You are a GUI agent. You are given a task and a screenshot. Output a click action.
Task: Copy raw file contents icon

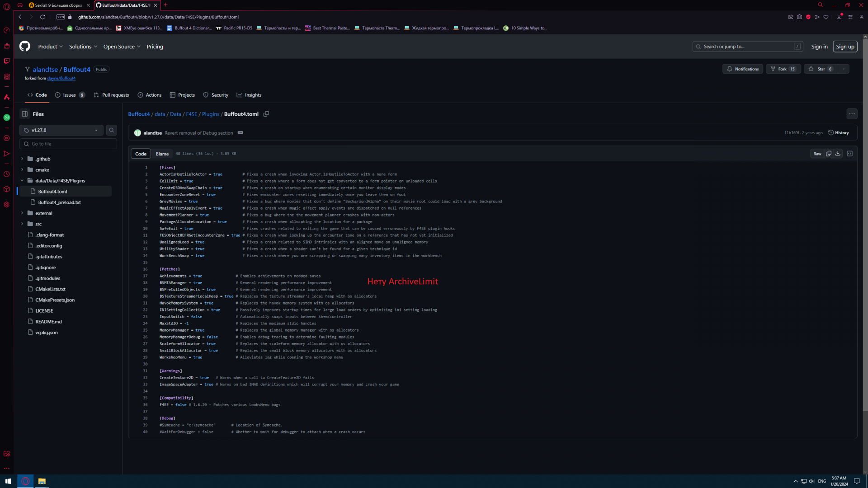coord(829,154)
